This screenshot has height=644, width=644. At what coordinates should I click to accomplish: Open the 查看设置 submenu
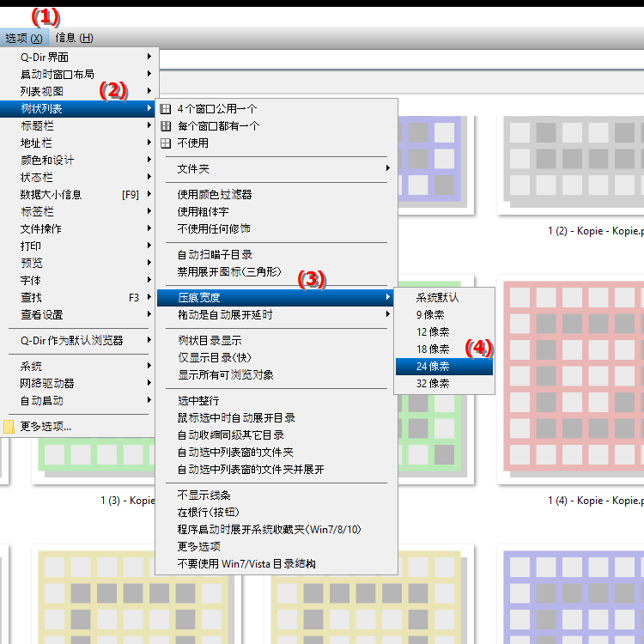click(x=77, y=314)
